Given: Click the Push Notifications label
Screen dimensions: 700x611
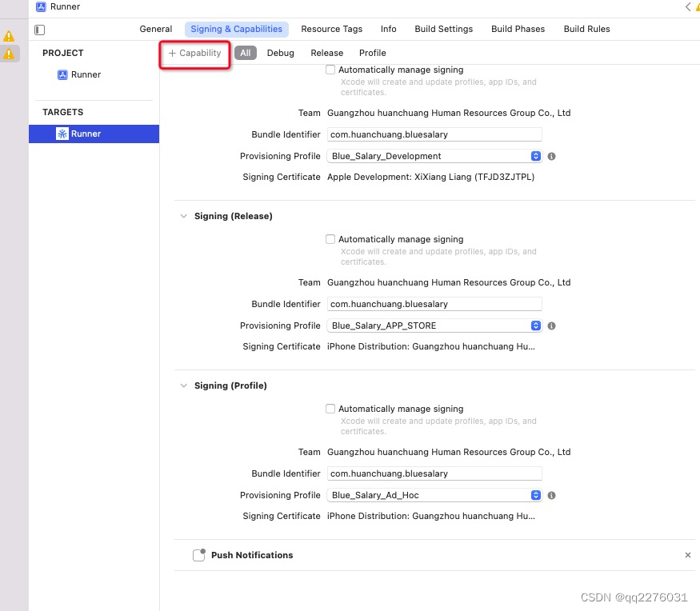Looking at the screenshot, I should tap(252, 555).
